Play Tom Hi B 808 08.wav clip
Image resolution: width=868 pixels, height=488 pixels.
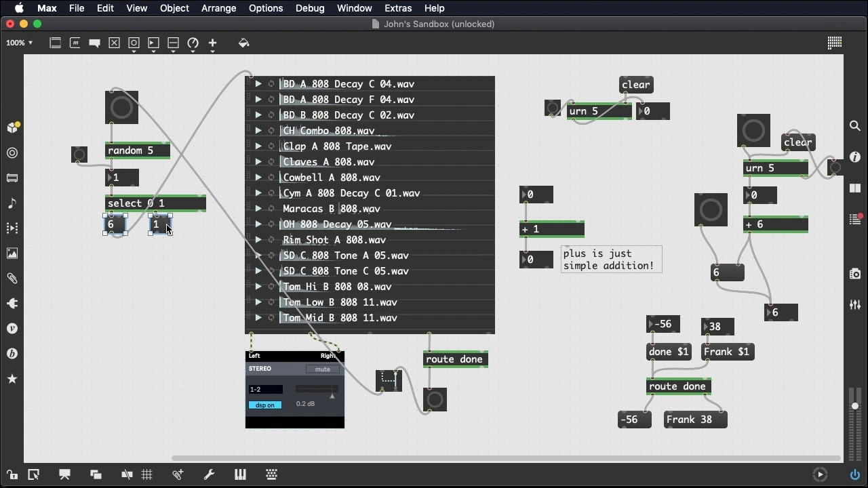(x=258, y=287)
